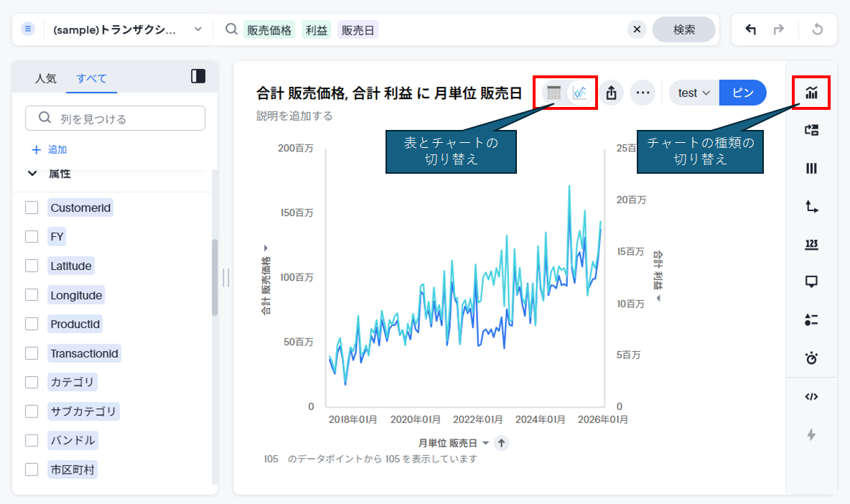Collapse the left data panel icon

coord(198,76)
